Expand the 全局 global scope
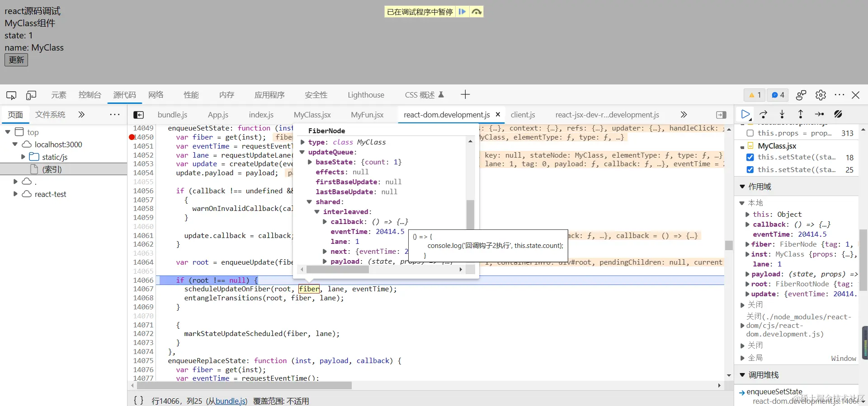 point(742,358)
